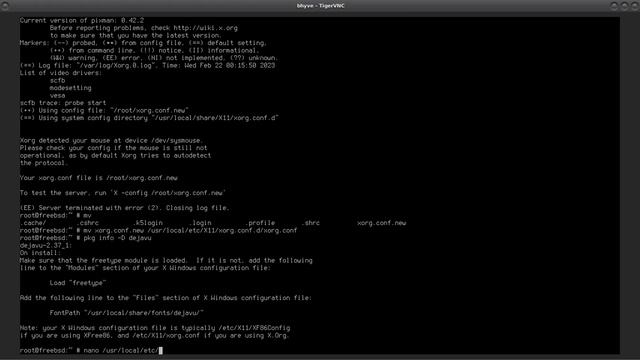Close the TigerVNC window with the rightmost title button

(x=635, y=6)
